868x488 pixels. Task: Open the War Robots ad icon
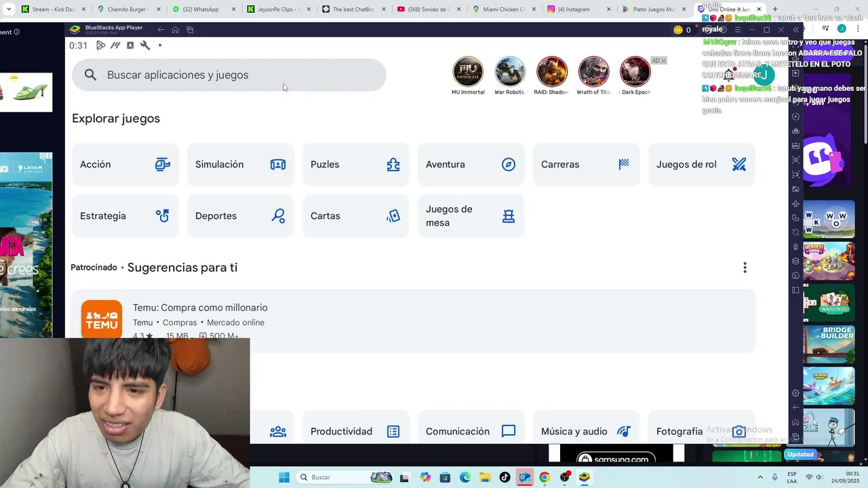click(510, 72)
